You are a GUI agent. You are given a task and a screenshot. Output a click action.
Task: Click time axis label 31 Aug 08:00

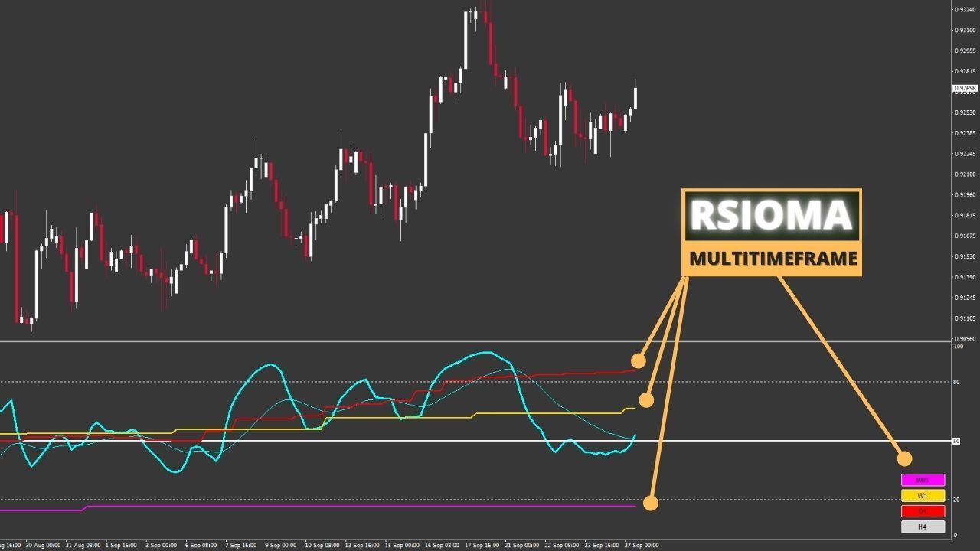[x=83, y=546]
